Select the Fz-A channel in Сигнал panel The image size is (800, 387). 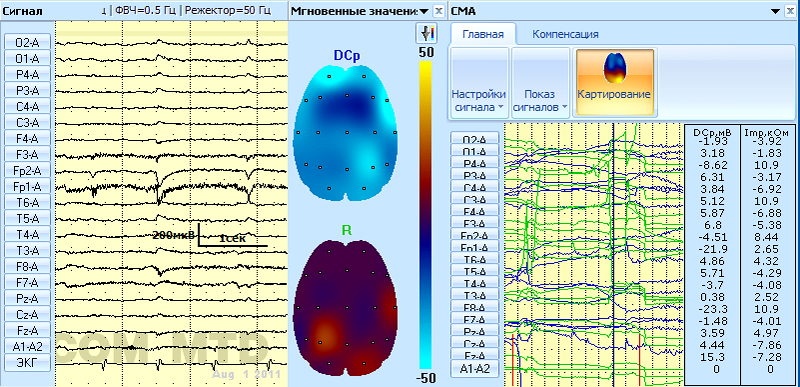click(x=28, y=330)
